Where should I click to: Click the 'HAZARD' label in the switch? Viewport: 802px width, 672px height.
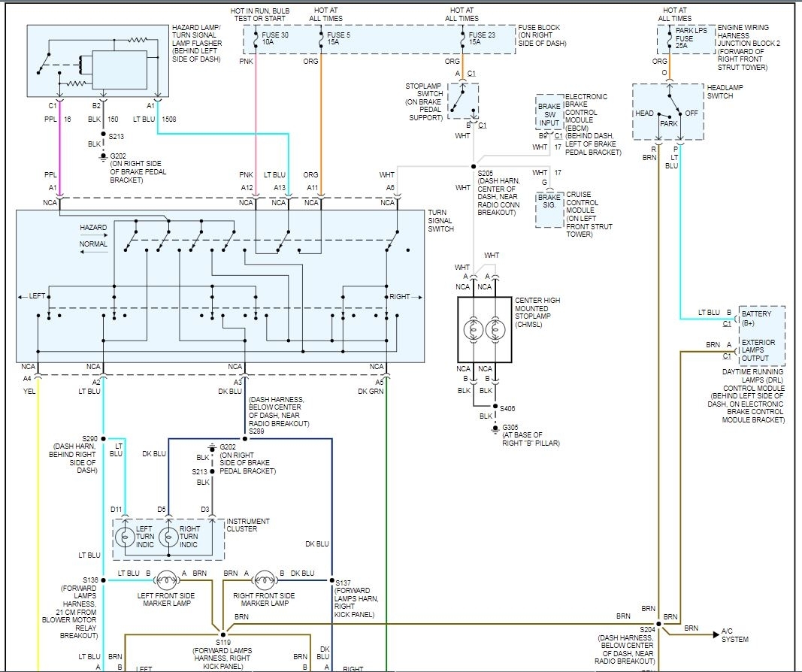click(93, 227)
